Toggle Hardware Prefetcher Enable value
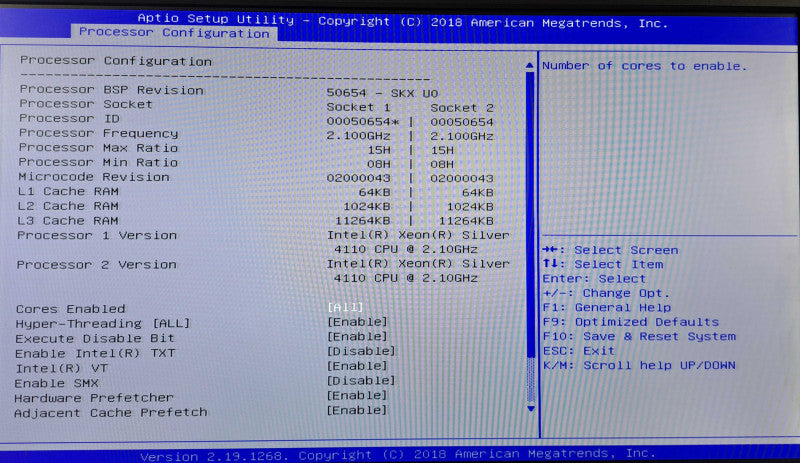 click(357, 395)
